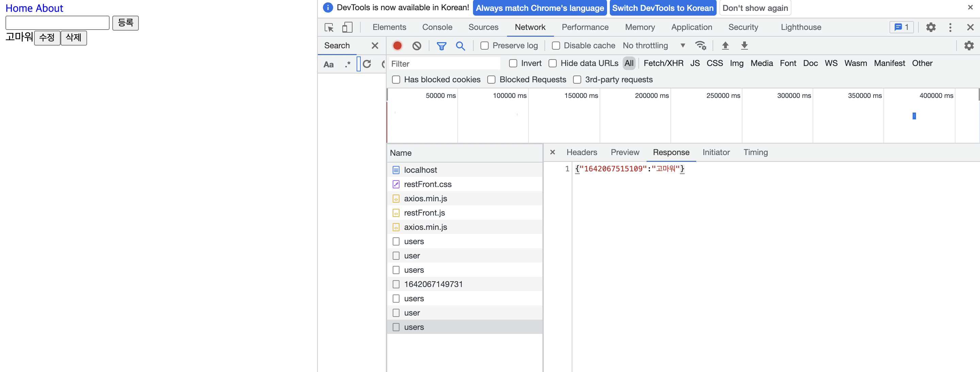This screenshot has width=980, height=372.
Task: Enable the Preserve log checkbox
Action: (x=485, y=46)
